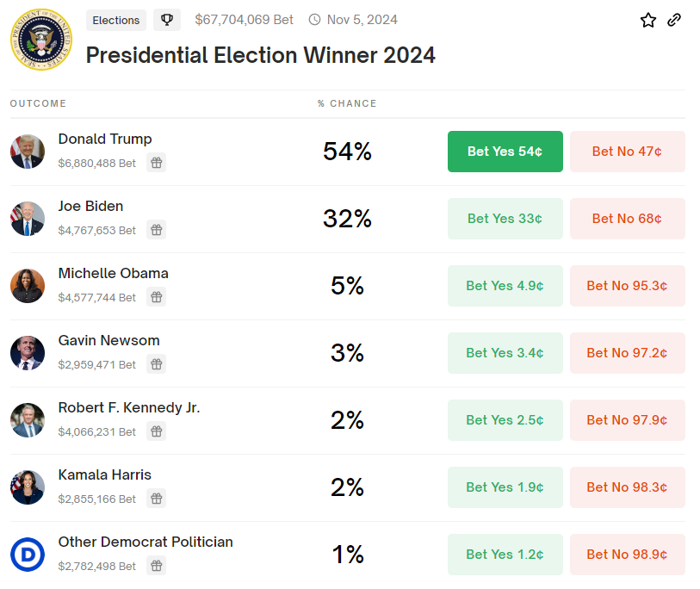Open the leaderboard trophy icon
700x589 pixels.
pos(166,20)
